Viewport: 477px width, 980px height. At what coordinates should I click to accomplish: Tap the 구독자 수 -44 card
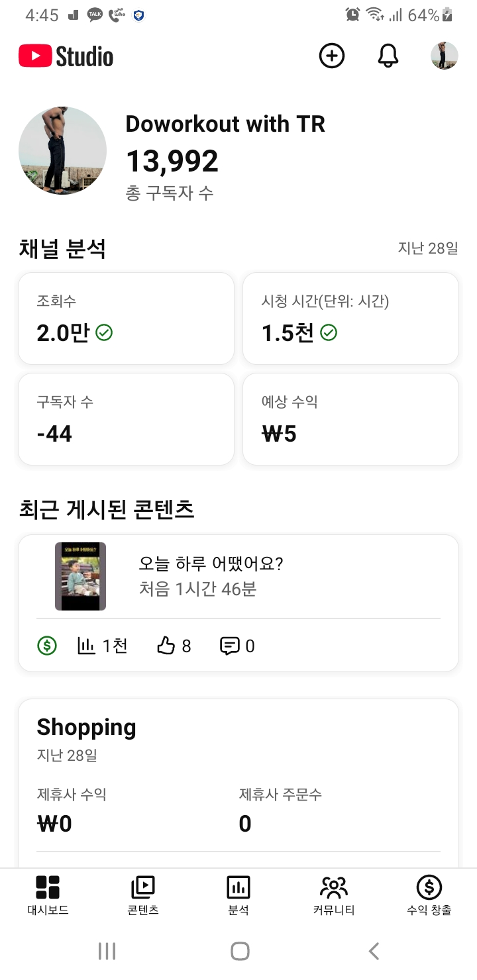pos(126,419)
